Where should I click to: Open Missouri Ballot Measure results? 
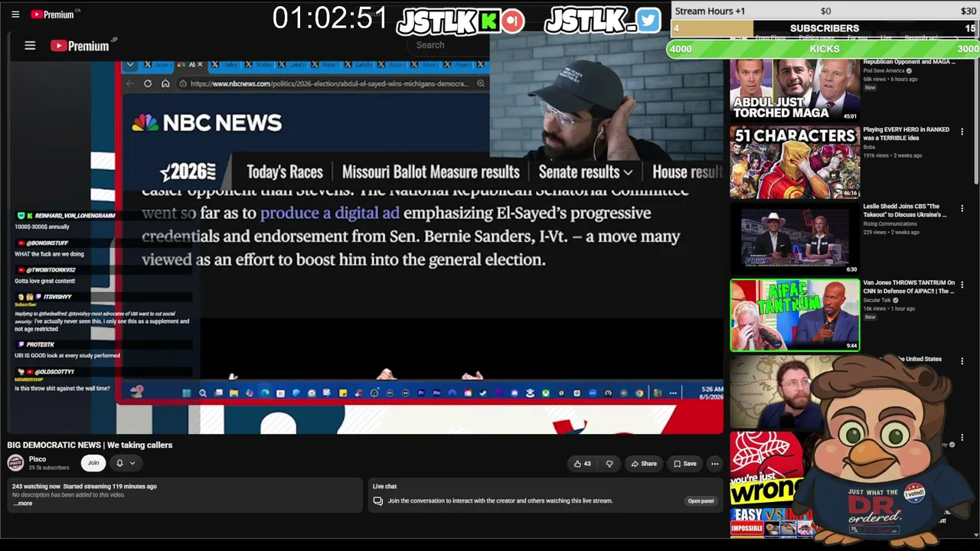click(x=430, y=172)
